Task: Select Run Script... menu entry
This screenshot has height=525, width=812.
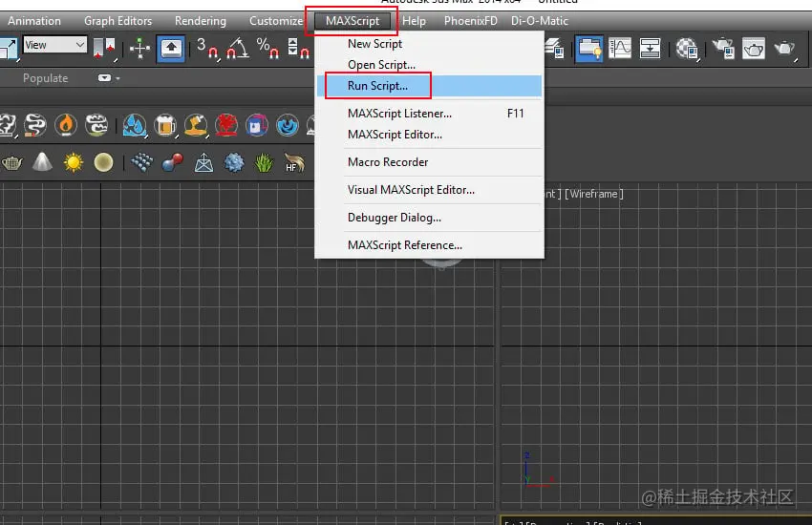Action: tap(429, 86)
